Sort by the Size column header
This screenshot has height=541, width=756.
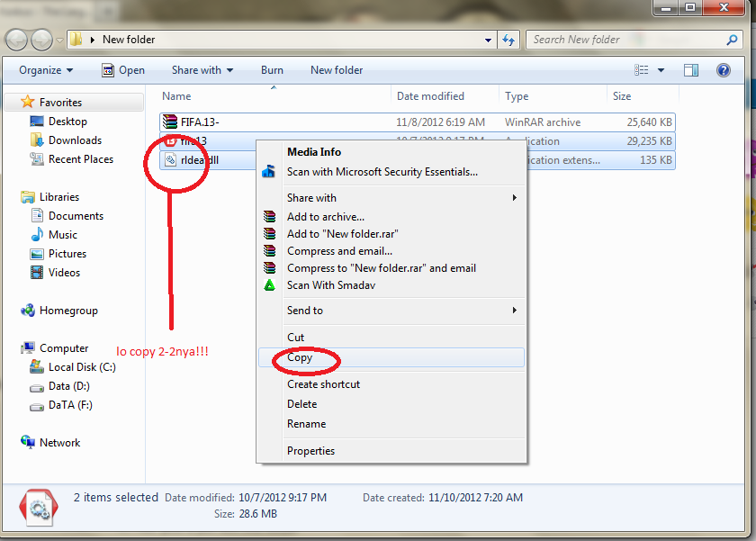pos(643,96)
